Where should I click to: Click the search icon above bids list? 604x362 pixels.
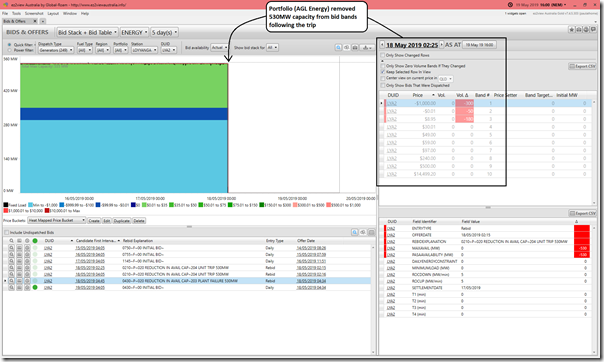[355, 232]
